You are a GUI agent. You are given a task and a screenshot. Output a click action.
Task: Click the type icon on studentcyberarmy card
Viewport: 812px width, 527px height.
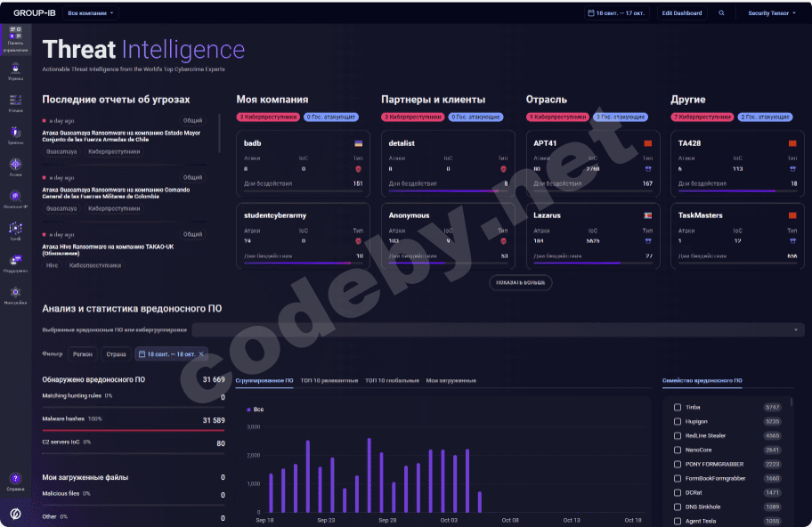[x=358, y=240]
